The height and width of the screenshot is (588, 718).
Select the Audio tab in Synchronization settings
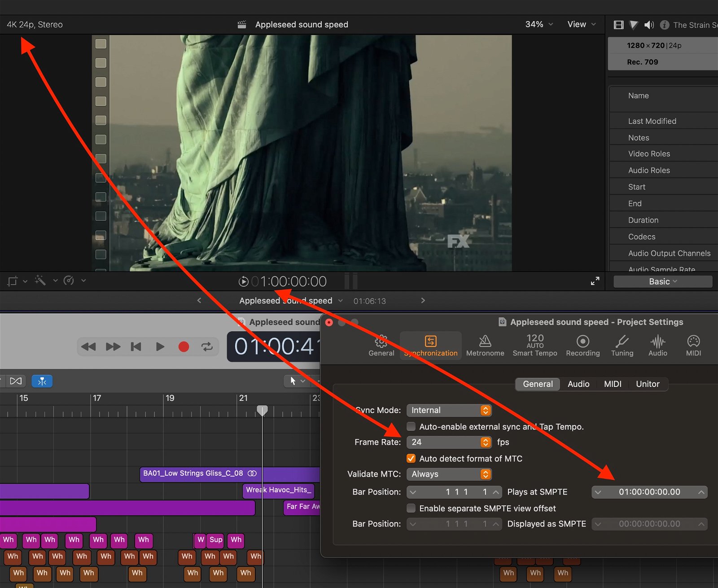pyautogui.click(x=578, y=384)
